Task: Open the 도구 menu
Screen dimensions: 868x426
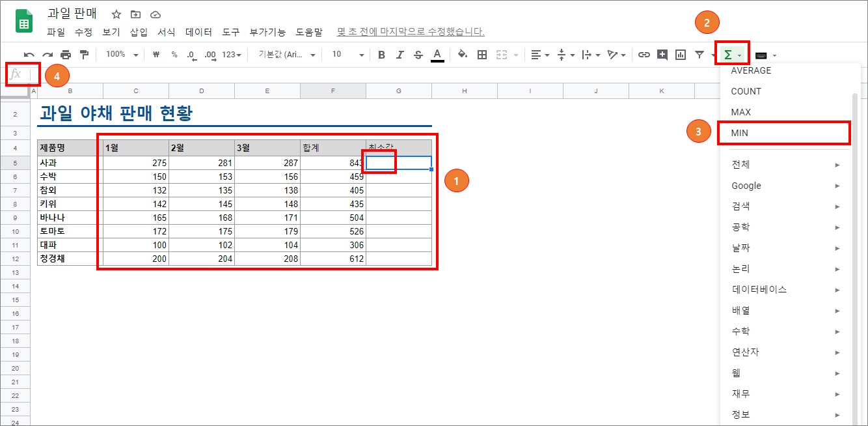Action: (231, 32)
